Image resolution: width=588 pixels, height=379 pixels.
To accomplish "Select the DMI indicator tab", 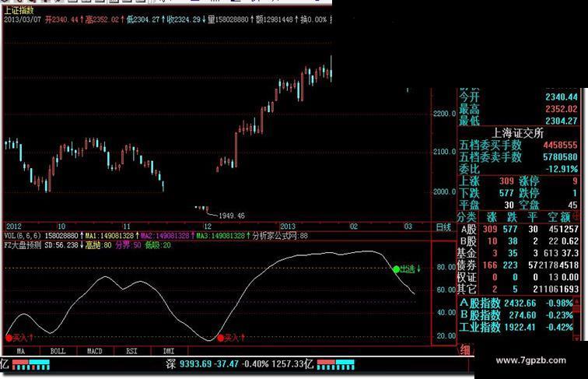I will point(169,351).
